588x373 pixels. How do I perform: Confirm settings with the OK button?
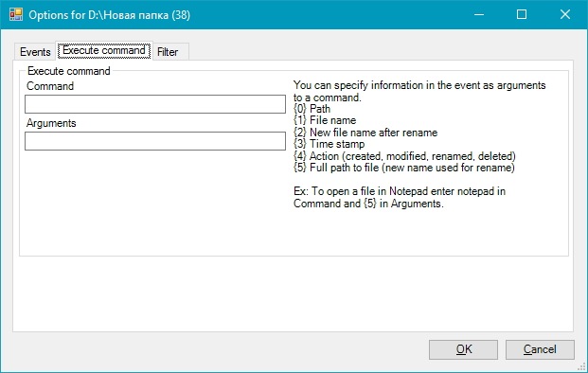tap(464, 349)
